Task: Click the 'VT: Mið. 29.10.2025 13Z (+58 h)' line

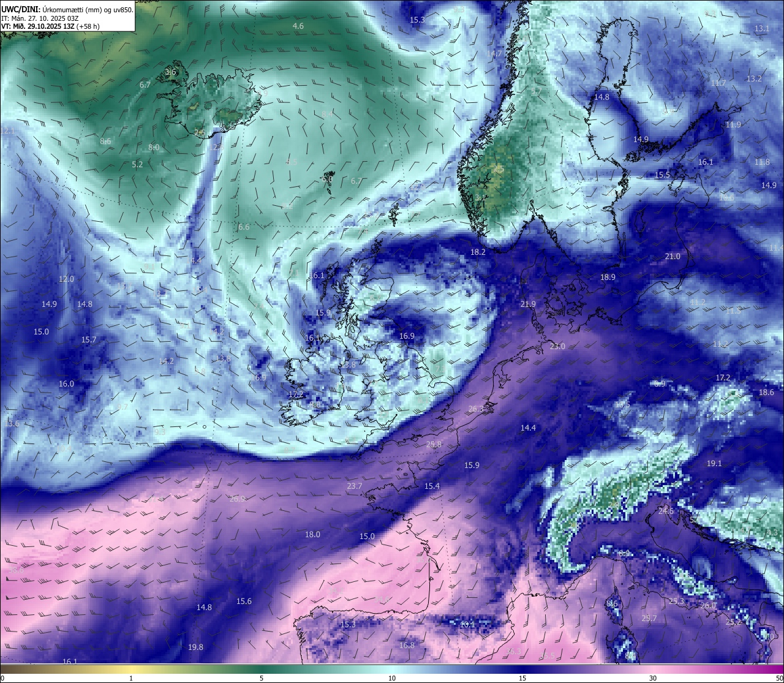Action: pos(51,26)
